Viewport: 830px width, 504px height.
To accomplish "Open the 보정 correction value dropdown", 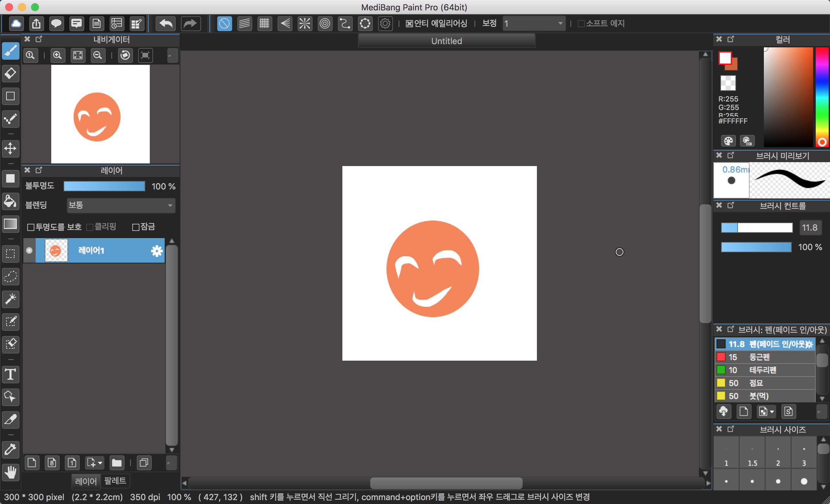I will [x=534, y=24].
